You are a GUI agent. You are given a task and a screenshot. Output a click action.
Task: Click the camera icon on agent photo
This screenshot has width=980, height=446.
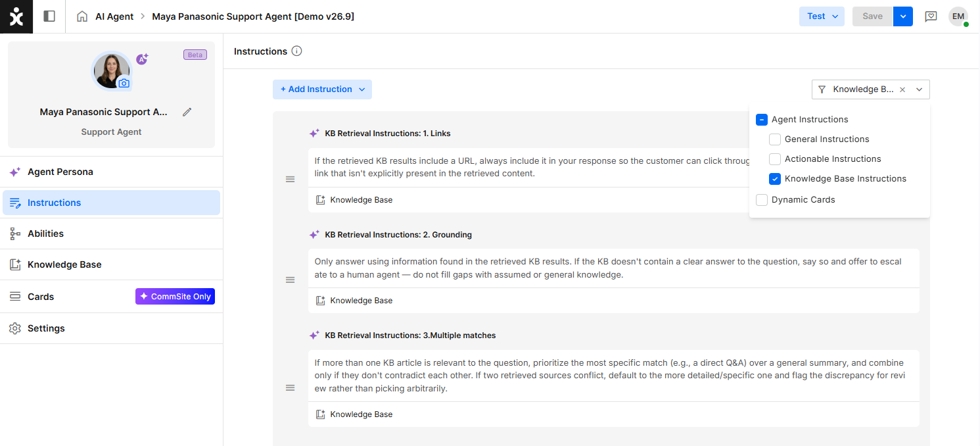click(124, 84)
